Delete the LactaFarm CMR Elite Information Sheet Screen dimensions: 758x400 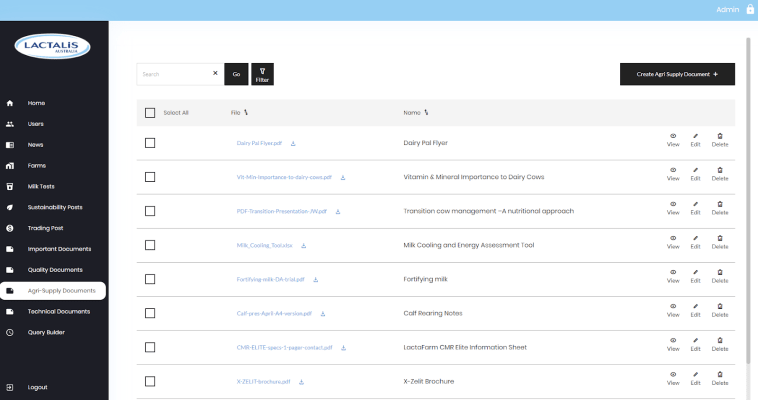[x=720, y=344]
